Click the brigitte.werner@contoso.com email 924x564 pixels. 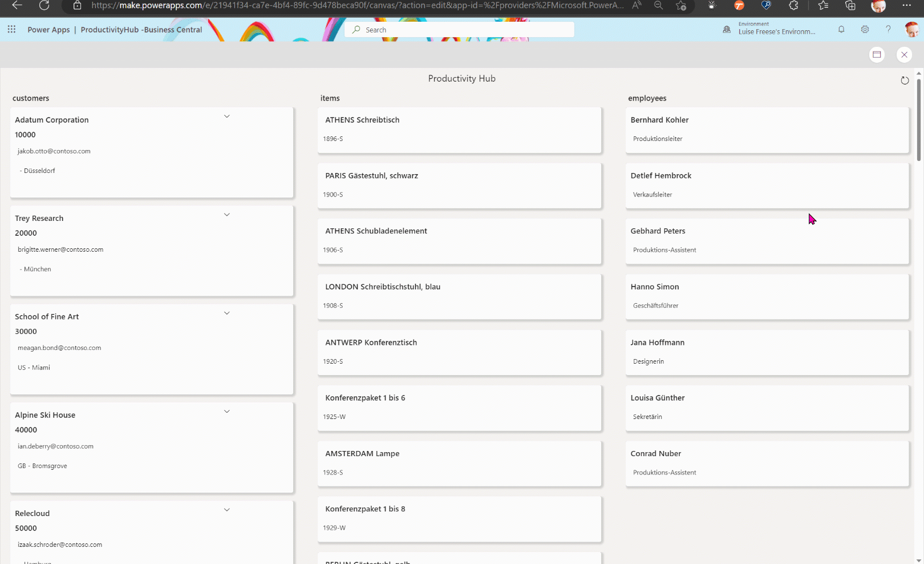(x=60, y=249)
